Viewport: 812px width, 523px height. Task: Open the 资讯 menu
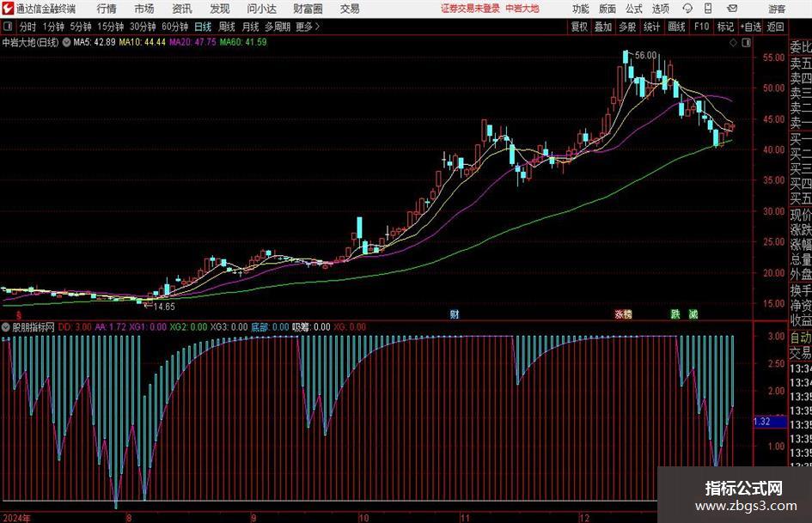182,9
